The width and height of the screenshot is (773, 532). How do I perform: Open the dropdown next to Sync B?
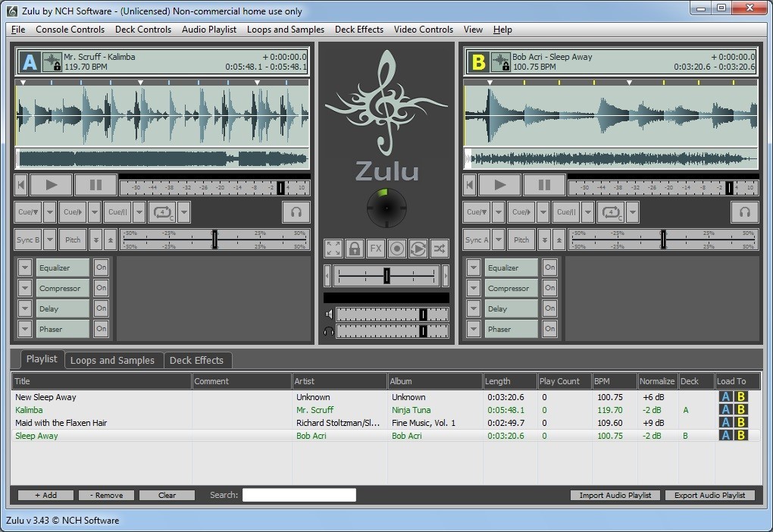click(50, 239)
